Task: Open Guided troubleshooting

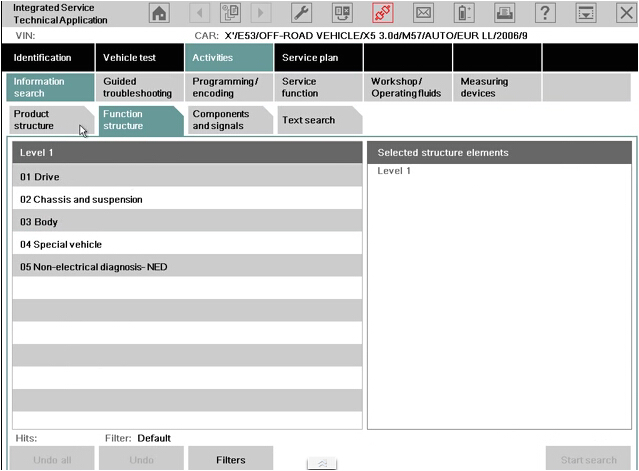Action: click(139, 87)
